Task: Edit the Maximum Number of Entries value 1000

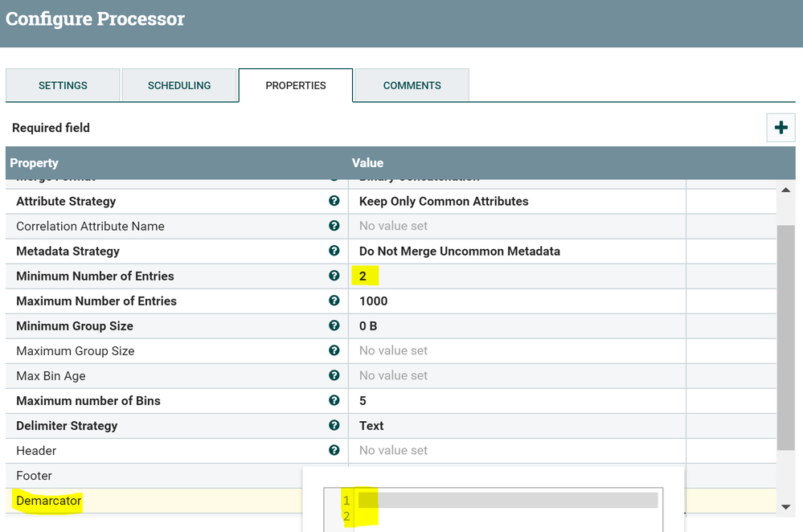Action: tap(374, 301)
